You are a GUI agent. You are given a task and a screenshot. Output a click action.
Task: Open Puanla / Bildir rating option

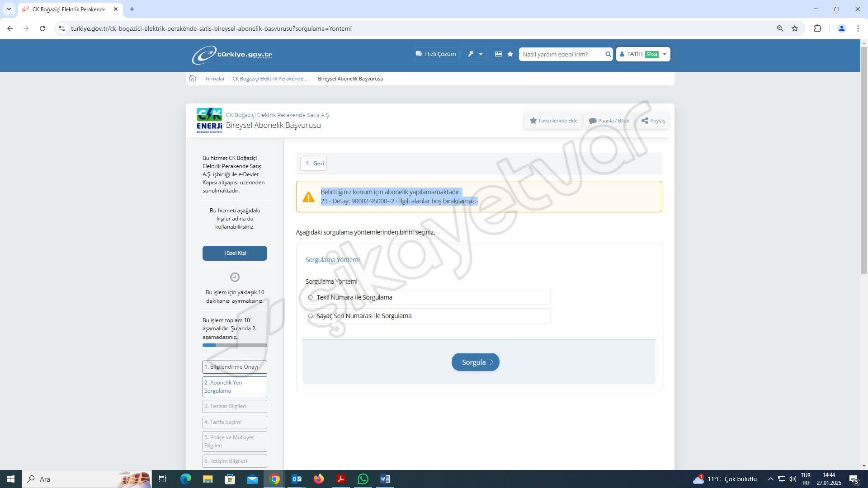[x=609, y=121]
